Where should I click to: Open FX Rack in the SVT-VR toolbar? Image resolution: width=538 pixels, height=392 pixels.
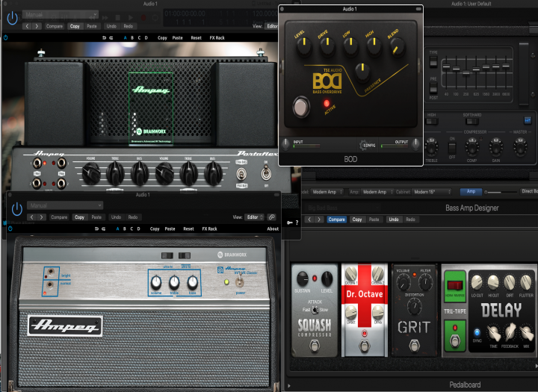[210, 228]
